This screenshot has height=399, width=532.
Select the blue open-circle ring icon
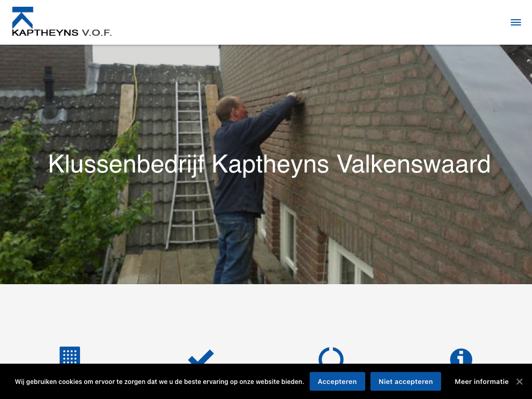[x=331, y=355]
